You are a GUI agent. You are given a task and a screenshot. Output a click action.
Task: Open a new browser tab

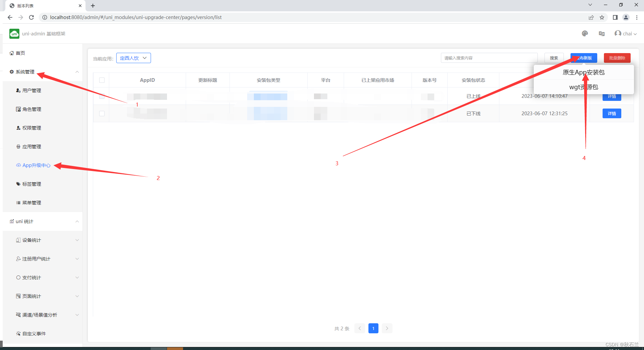(93, 6)
